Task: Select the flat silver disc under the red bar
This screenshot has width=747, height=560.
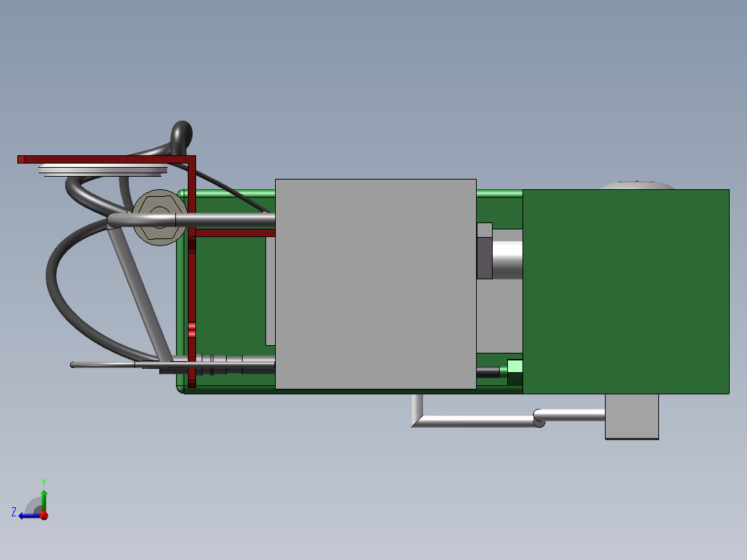Action: [103, 170]
